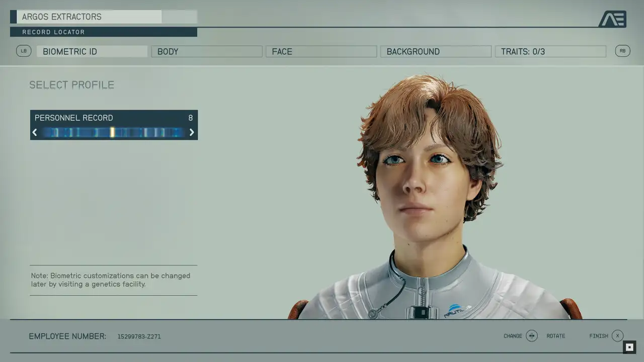Click the Rotate label
The width and height of the screenshot is (644, 362).
(x=556, y=336)
